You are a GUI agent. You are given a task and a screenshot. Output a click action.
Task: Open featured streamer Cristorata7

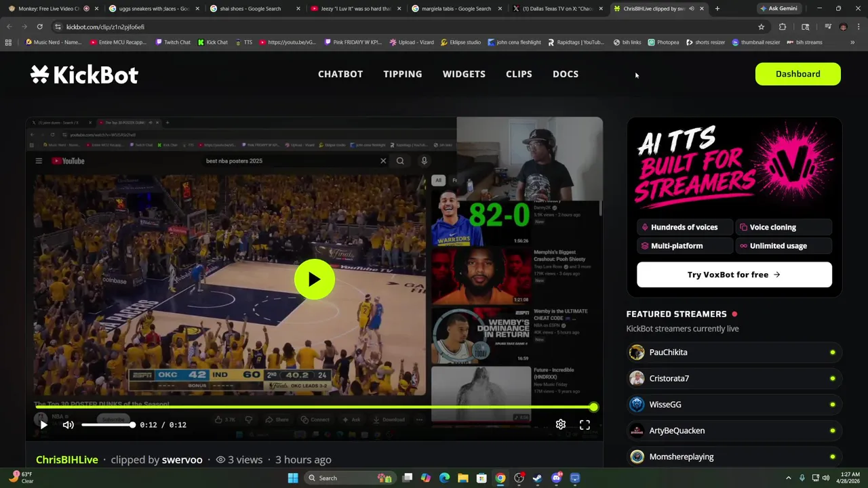pyautogui.click(x=733, y=378)
